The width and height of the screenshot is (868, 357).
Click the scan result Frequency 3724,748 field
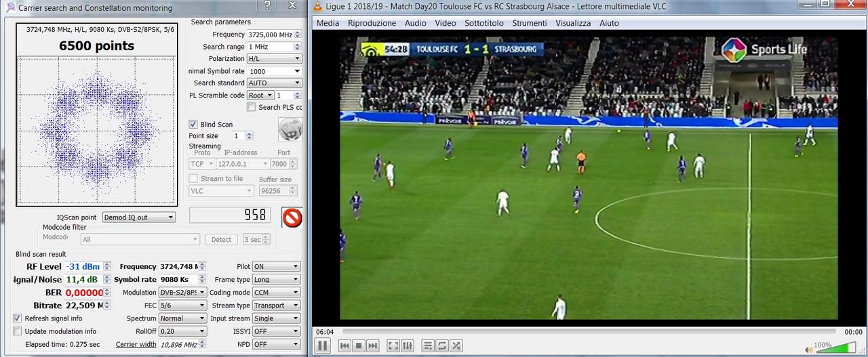coord(182,267)
